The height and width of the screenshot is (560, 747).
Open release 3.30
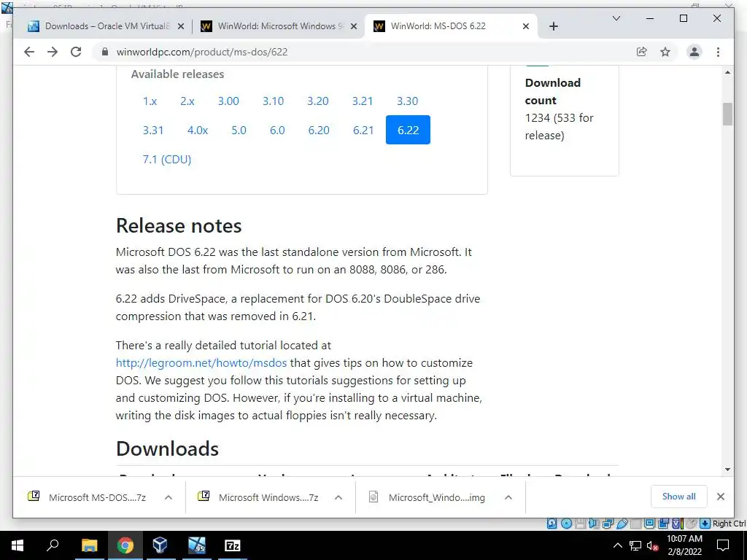407,101
